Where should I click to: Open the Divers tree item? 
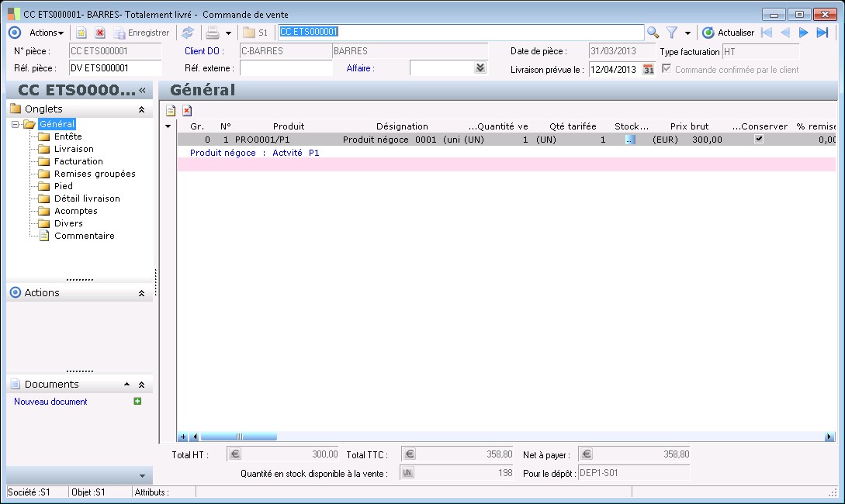click(68, 223)
